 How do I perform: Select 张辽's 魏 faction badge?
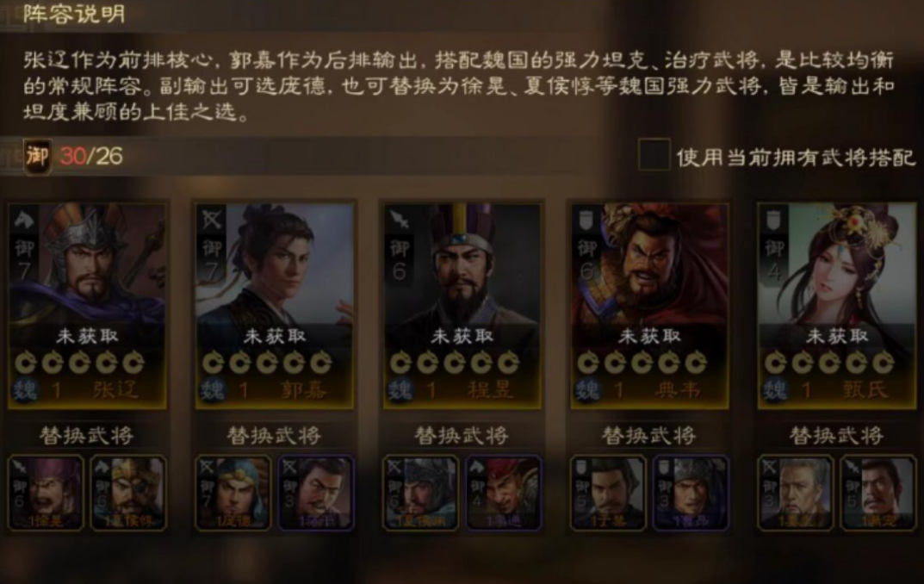click(25, 390)
